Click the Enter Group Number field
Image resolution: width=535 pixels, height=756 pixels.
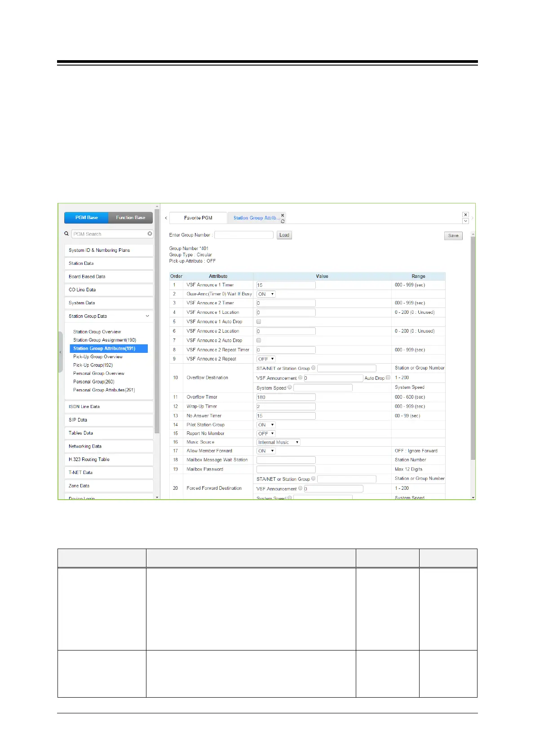pos(244,235)
